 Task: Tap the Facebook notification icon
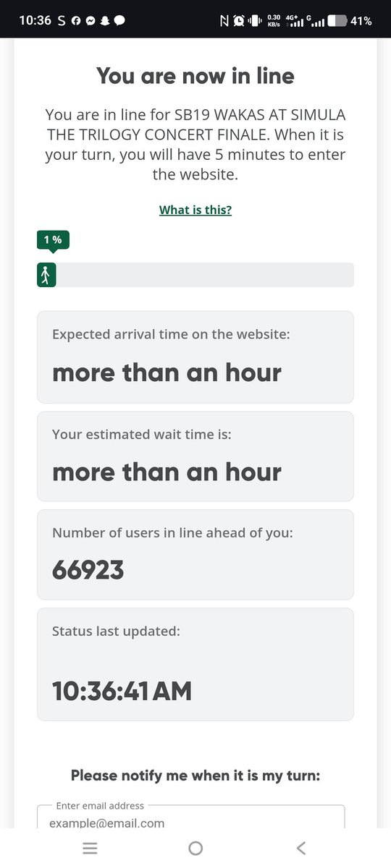(76, 21)
